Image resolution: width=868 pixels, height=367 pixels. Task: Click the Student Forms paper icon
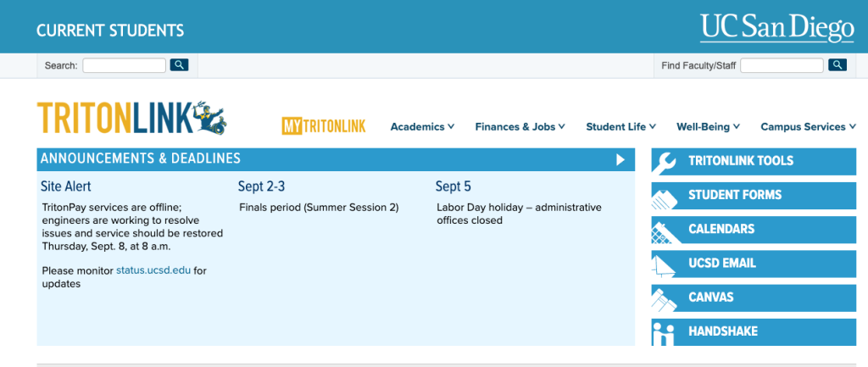tap(665, 196)
